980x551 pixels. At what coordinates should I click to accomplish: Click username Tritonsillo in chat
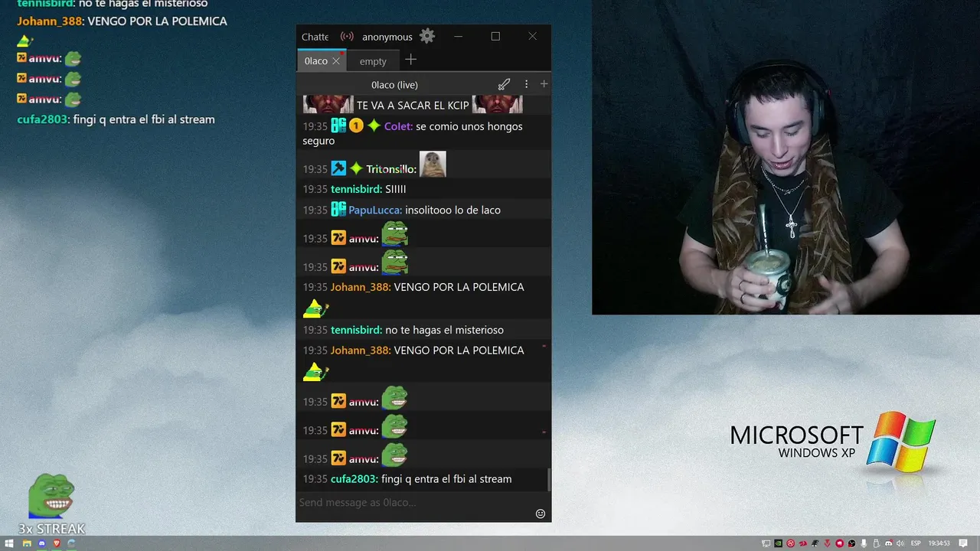click(391, 169)
